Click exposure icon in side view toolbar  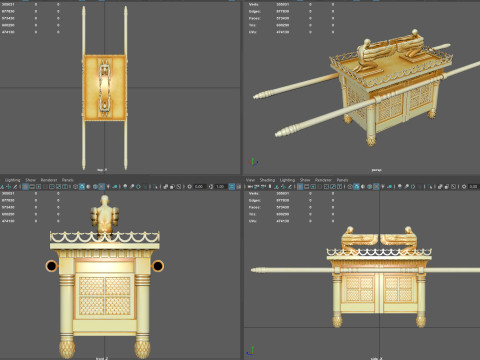(464, 187)
